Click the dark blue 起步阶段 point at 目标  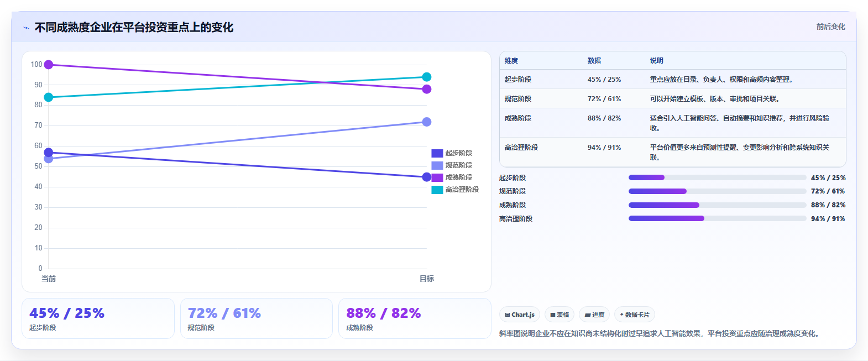(x=427, y=177)
